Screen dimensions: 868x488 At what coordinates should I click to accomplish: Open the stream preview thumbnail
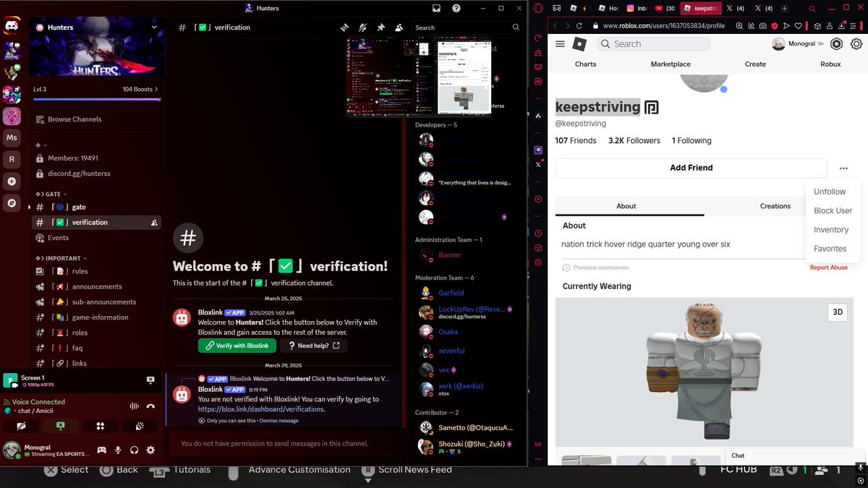pyautogui.click(x=419, y=77)
